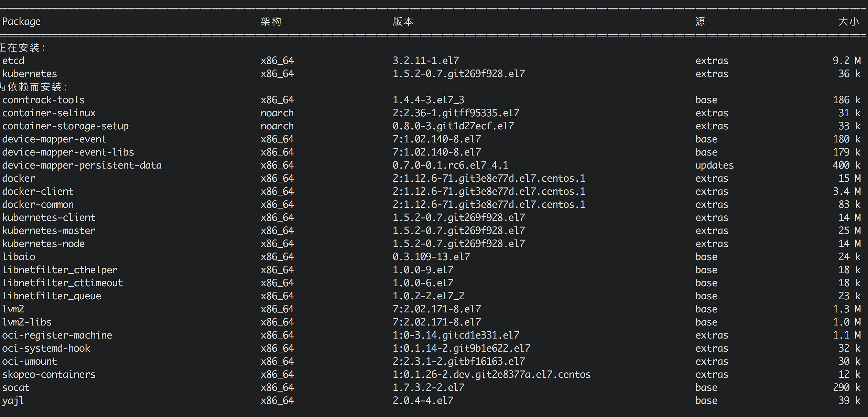Select the conntrack-tools package name
The width and height of the screenshot is (868, 417).
43,100
